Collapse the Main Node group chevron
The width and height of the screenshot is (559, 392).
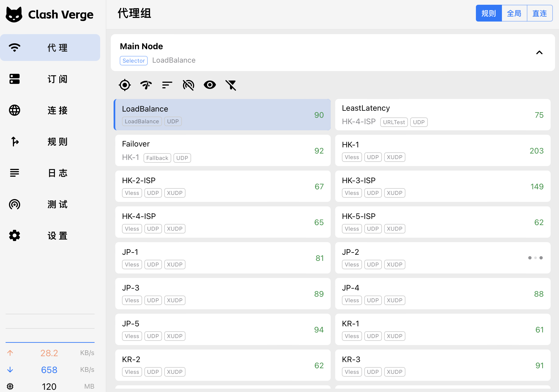pos(539,53)
